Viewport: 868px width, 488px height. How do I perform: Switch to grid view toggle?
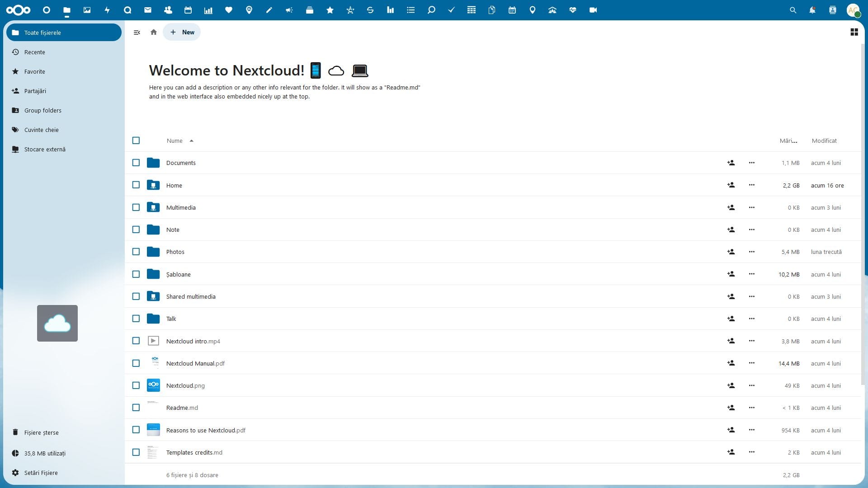point(854,32)
